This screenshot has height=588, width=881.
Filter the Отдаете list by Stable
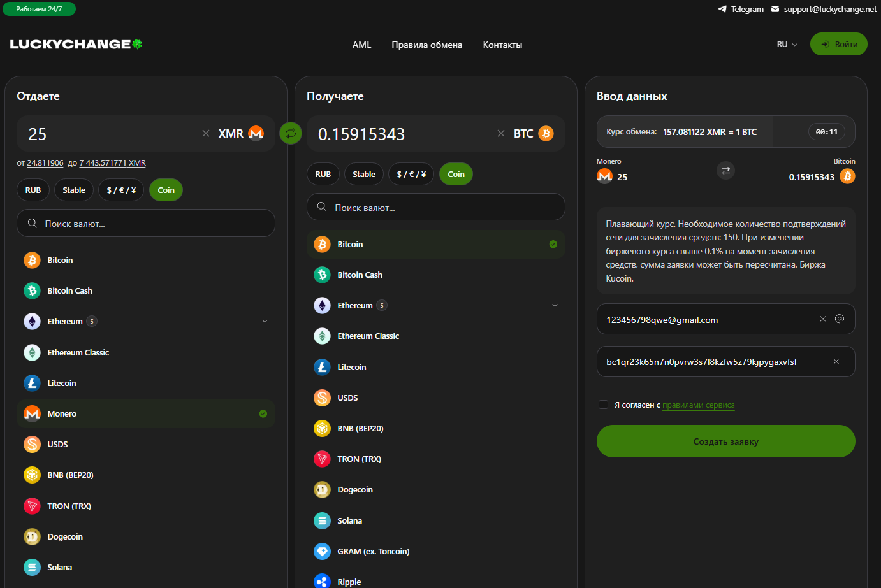[74, 190]
